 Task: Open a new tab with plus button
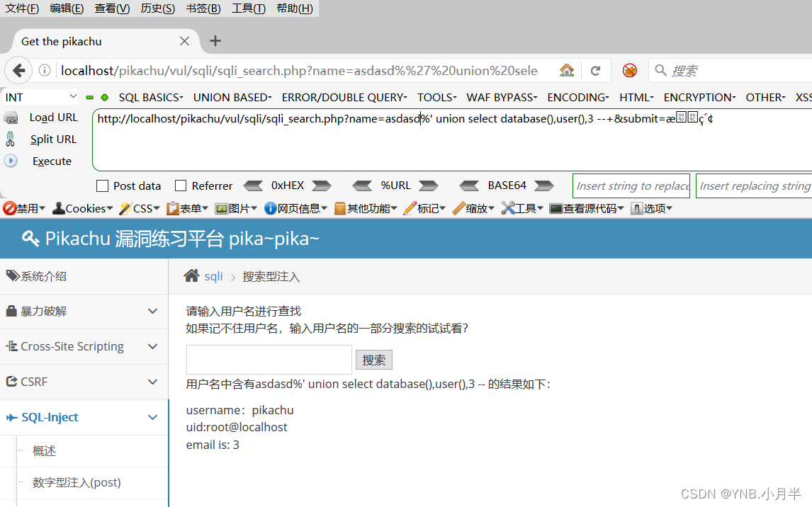[x=215, y=41]
